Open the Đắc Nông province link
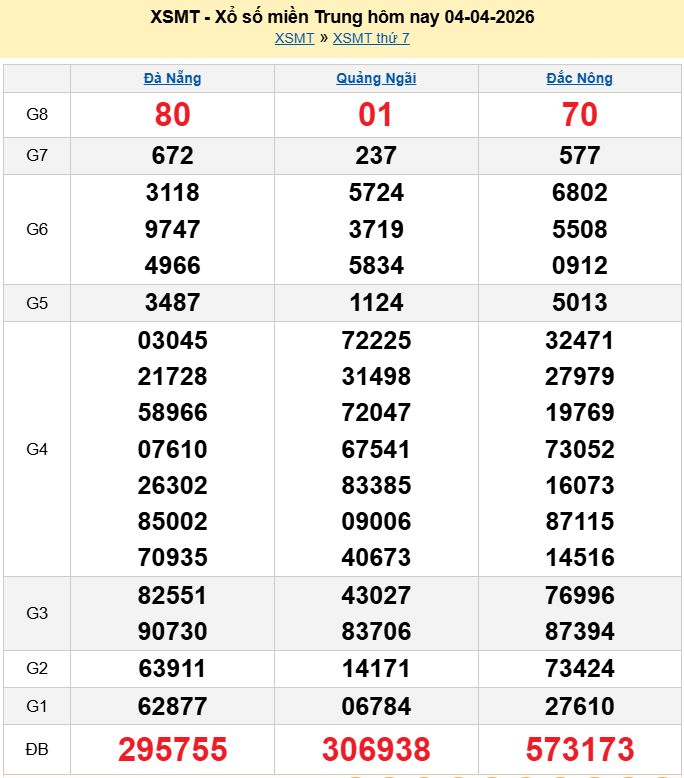 tap(579, 78)
